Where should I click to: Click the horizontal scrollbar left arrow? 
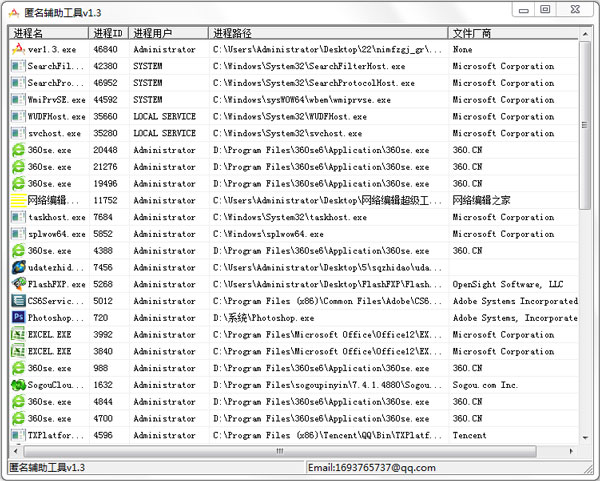coord(16,451)
